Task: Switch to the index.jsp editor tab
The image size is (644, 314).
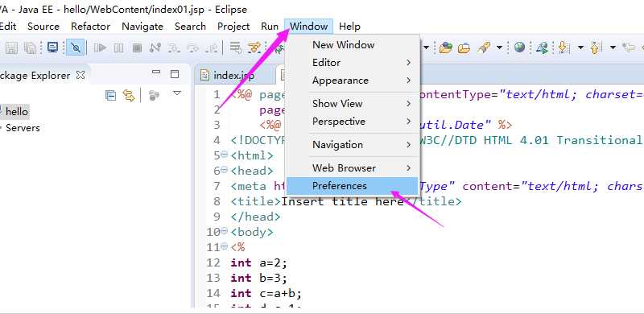Action: click(x=233, y=76)
